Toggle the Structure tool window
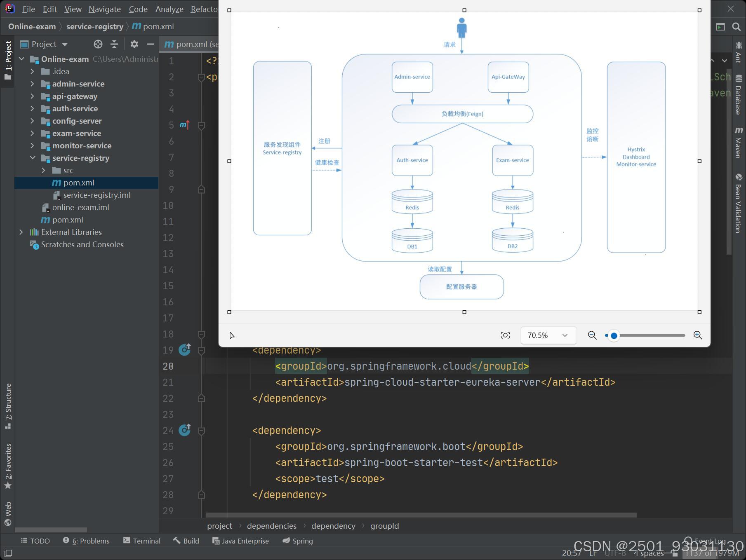 (x=8, y=406)
